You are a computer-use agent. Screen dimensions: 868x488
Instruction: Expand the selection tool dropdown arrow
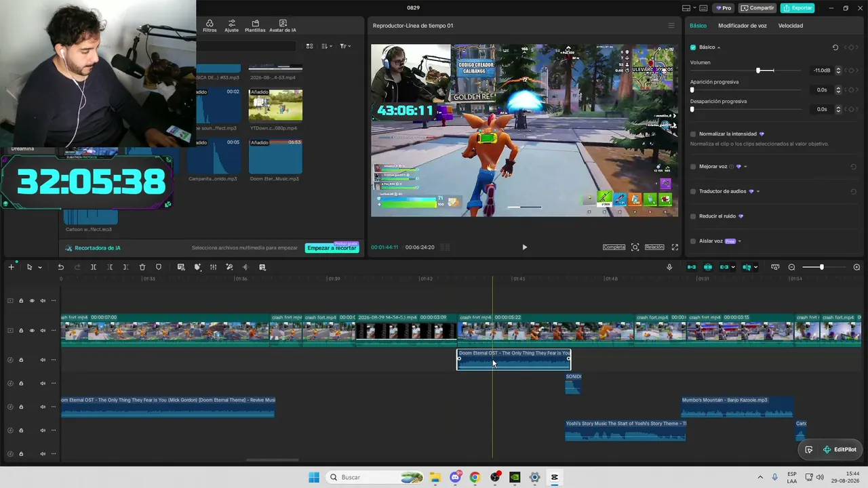tap(40, 267)
